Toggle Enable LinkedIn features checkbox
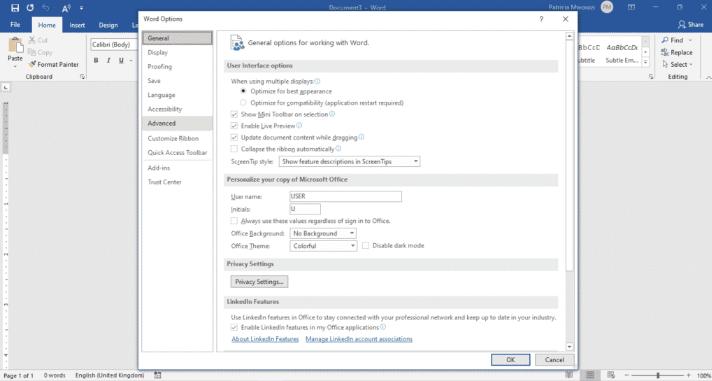This screenshot has width=712, height=381. (x=234, y=327)
